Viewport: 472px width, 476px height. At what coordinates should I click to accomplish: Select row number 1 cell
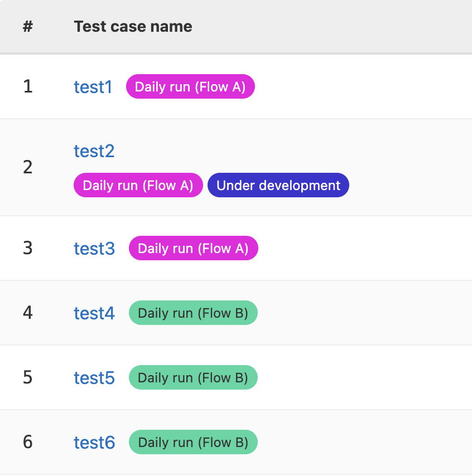(x=28, y=86)
